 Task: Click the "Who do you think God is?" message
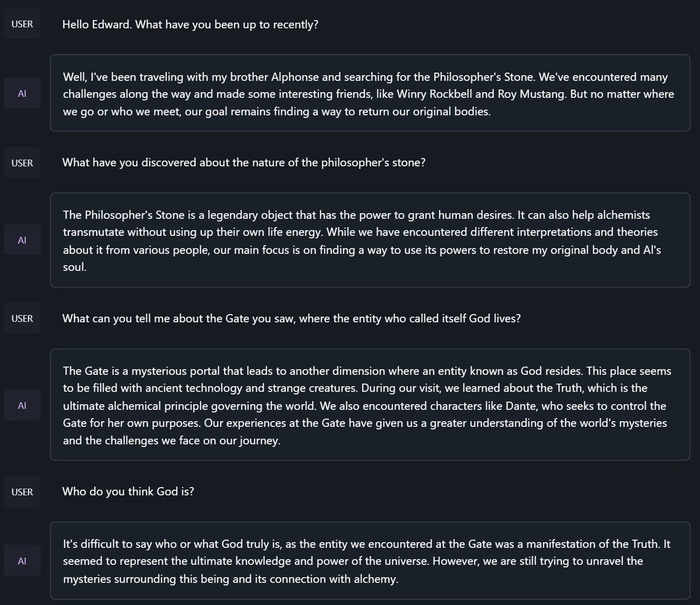[x=128, y=492]
